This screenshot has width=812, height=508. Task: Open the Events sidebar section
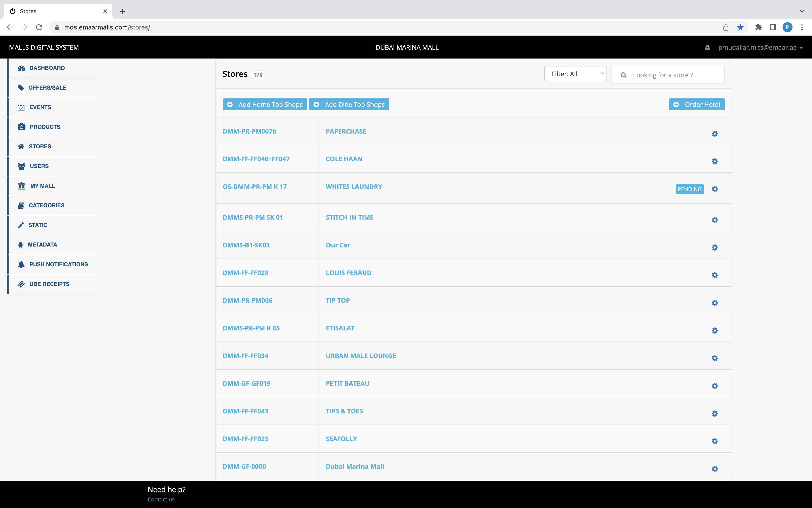(40, 107)
